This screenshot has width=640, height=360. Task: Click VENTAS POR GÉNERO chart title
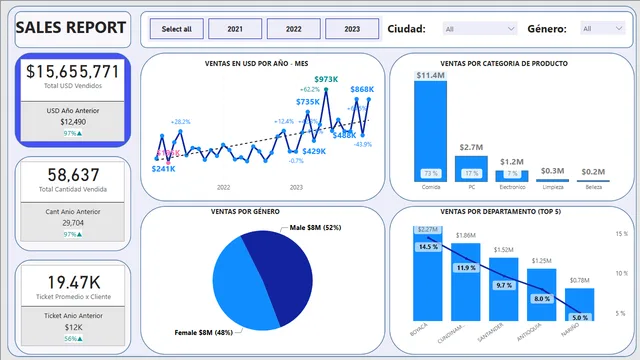click(x=245, y=211)
